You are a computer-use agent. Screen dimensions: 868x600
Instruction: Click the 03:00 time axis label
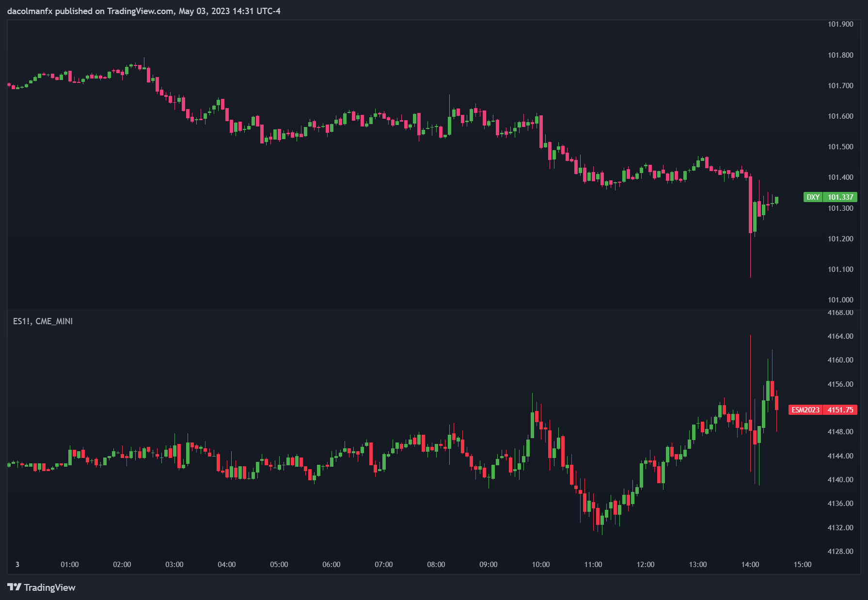click(x=174, y=565)
